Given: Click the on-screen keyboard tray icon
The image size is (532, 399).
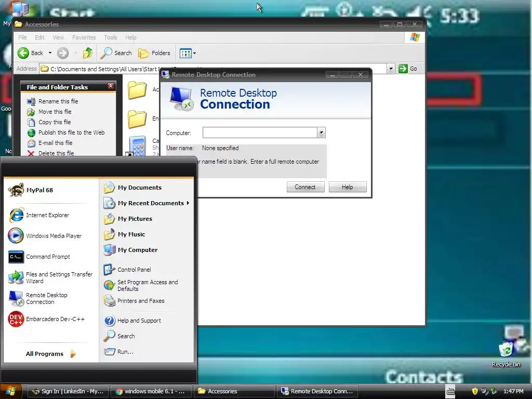Looking at the screenshot, I should tap(450, 392).
